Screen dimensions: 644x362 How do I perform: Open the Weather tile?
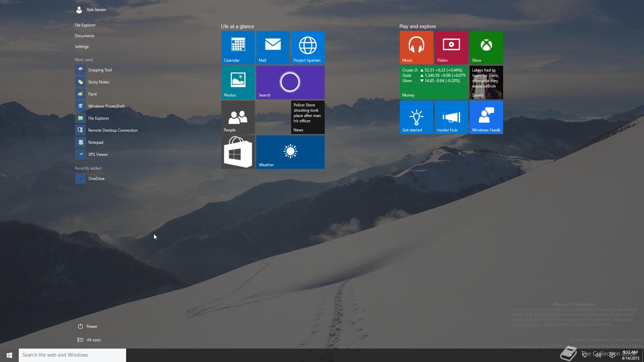click(x=290, y=152)
